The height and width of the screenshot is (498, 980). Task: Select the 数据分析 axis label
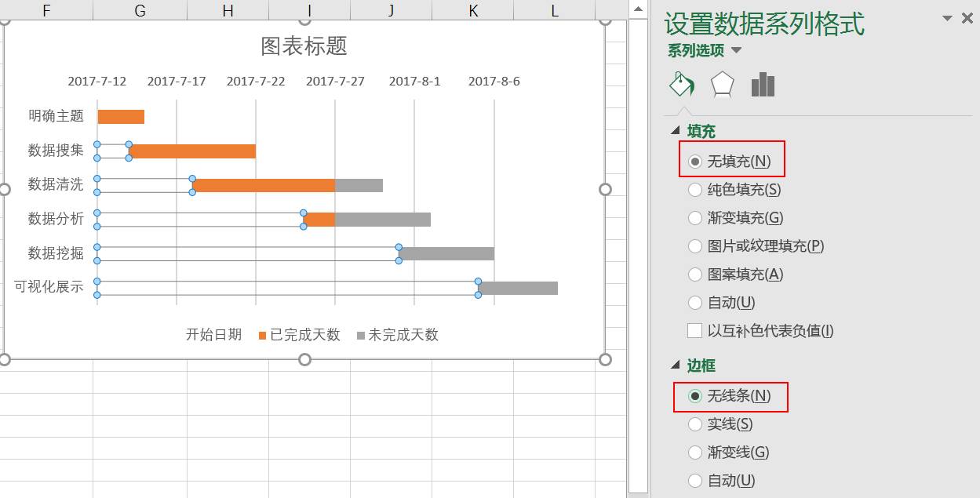(x=56, y=219)
